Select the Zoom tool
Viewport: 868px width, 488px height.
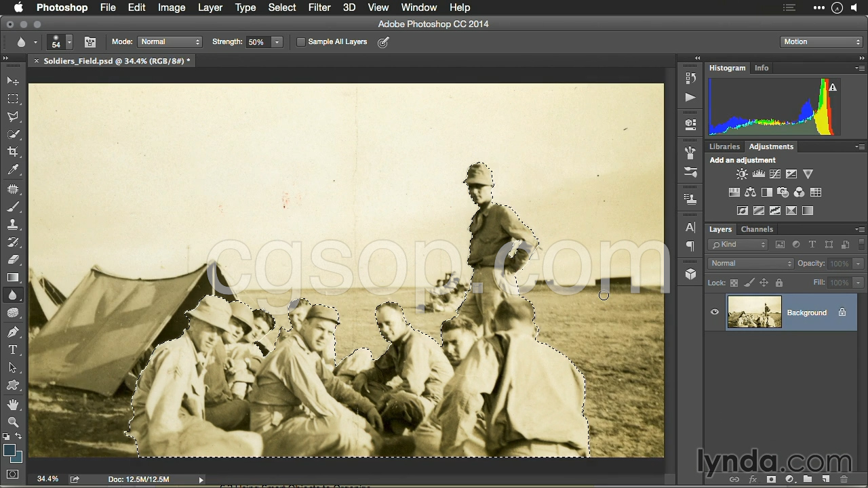click(13, 422)
